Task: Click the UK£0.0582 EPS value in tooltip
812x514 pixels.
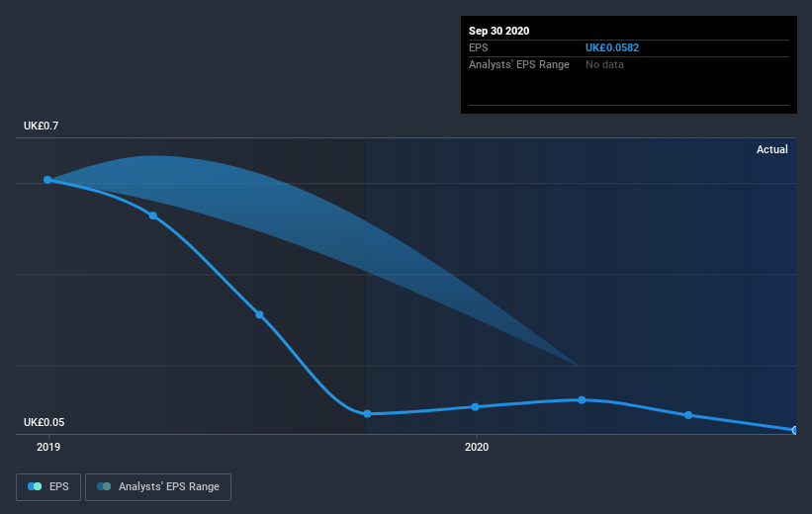Action: click(612, 47)
